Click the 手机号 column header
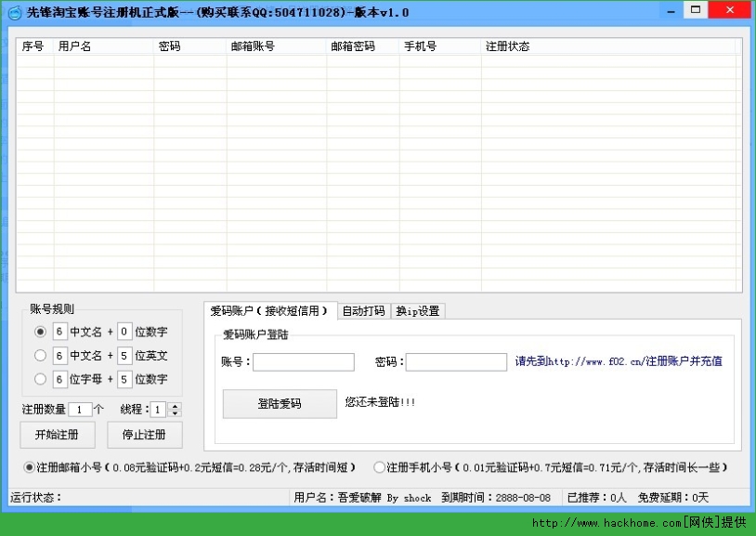The height and width of the screenshot is (536, 756). [439, 46]
